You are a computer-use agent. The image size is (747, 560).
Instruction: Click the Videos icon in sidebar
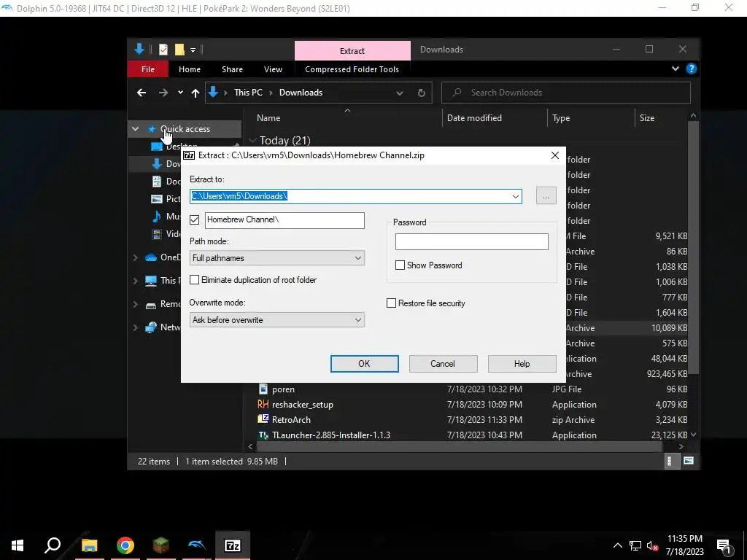tap(156, 234)
